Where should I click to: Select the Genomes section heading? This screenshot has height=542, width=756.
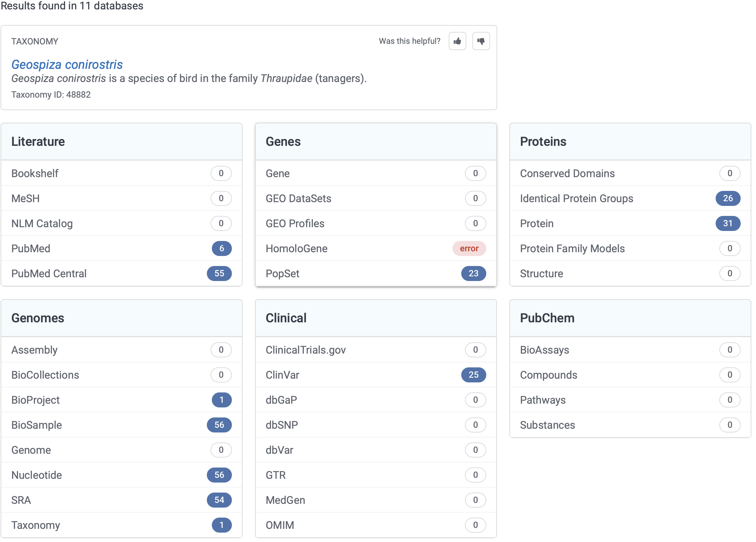38,318
